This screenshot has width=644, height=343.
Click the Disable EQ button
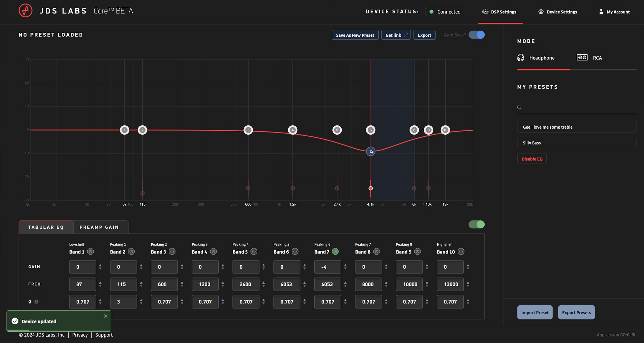point(532,159)
